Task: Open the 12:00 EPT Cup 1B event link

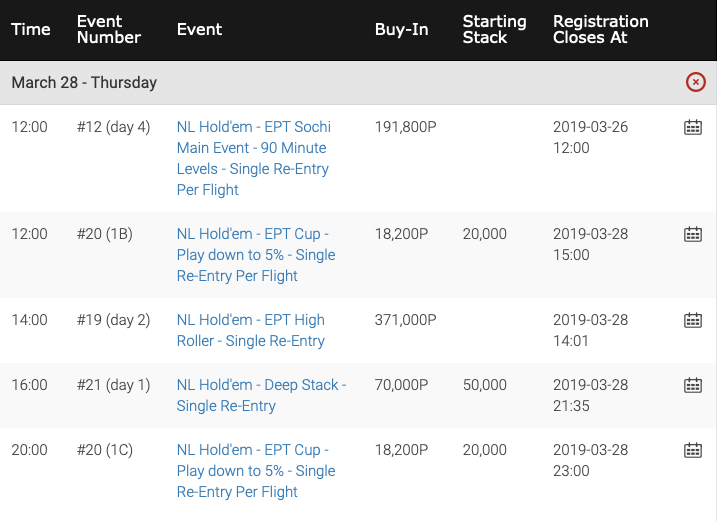Action: click(256, 255)
